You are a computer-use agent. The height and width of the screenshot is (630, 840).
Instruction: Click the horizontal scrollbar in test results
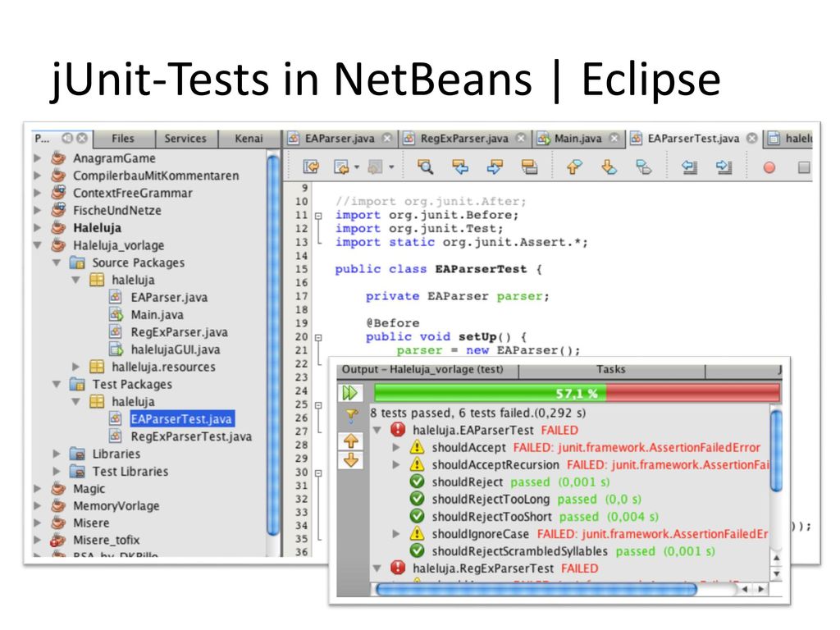pyautogui.click(x=536, y=589)
